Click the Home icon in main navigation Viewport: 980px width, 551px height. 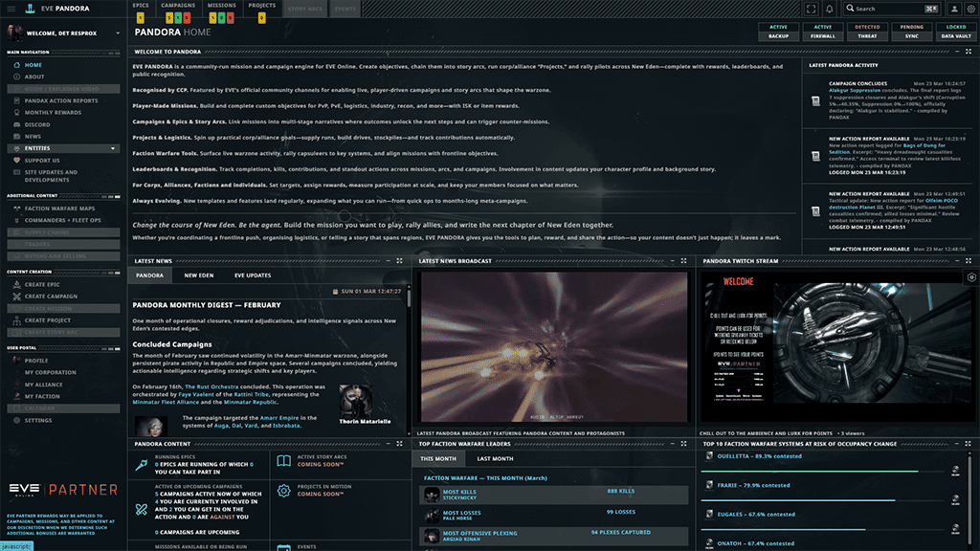point(17,65)
